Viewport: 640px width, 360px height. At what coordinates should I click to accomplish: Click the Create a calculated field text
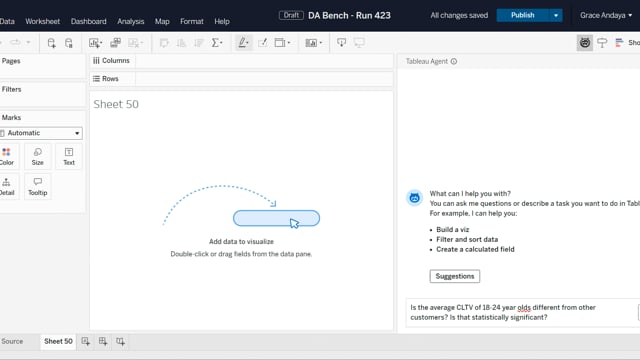click(476, 249)
